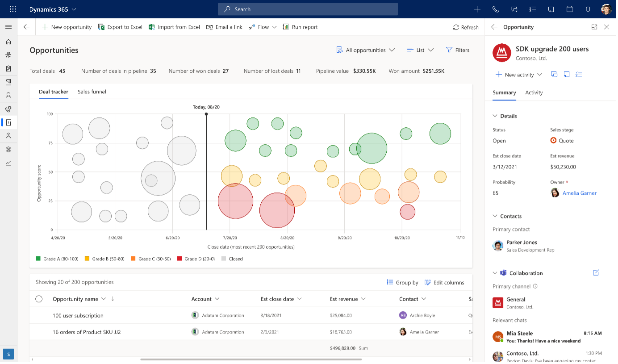Refresh the opportunities list
The width and height of the screenshot is (618, 364).
click(x=466, y=27)
